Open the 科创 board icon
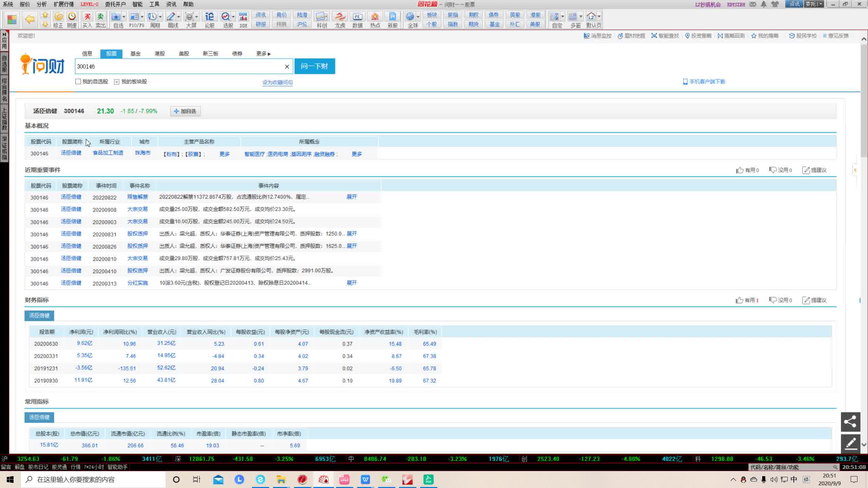Screen dimensions: 868x488 [322, 20]
